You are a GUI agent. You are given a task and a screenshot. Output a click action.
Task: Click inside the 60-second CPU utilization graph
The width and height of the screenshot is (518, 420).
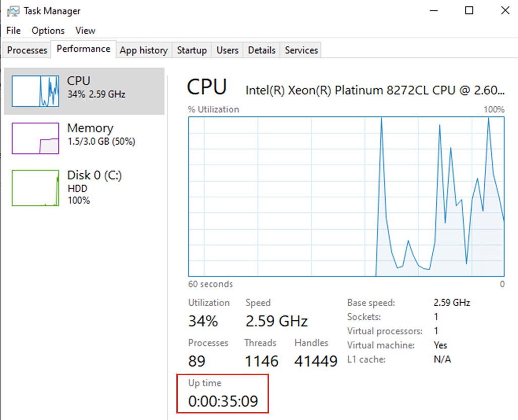point(345,196)
